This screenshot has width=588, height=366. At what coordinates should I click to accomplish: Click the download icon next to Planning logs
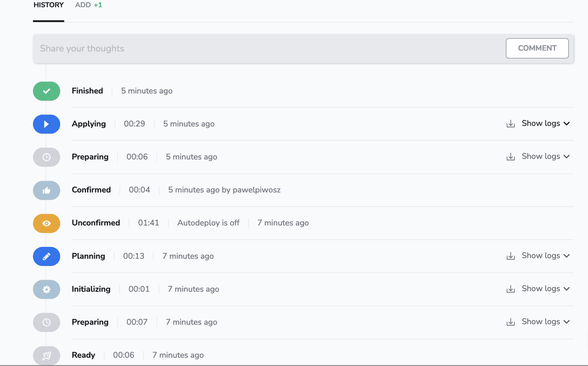(511, 256)
